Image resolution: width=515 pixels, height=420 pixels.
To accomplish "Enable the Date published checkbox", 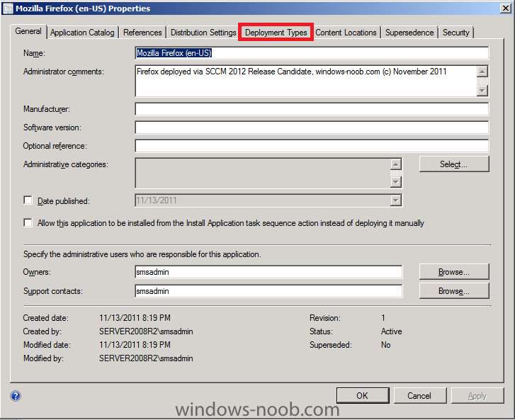I will coord(28,200).
